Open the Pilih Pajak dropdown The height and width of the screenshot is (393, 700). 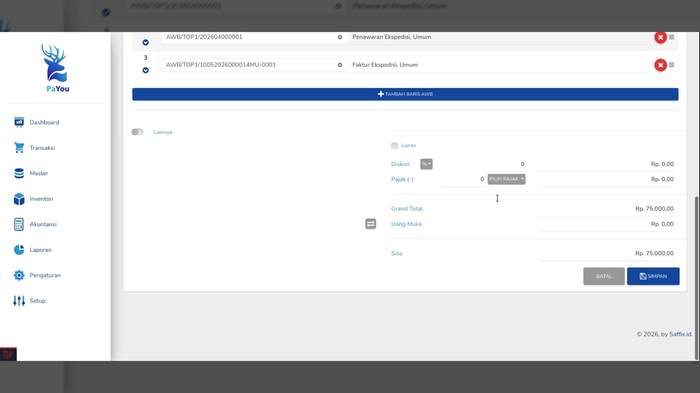coord(506,179)
